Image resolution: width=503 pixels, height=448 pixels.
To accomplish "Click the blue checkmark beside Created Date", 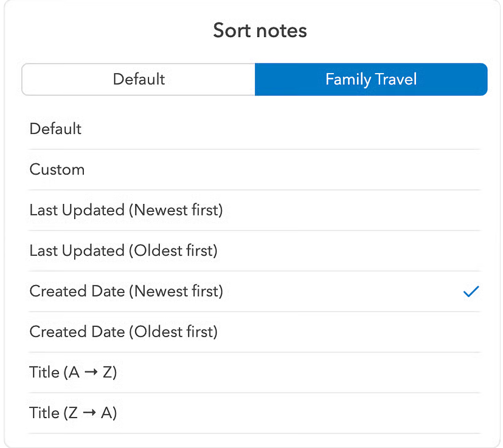I will 471,292.
